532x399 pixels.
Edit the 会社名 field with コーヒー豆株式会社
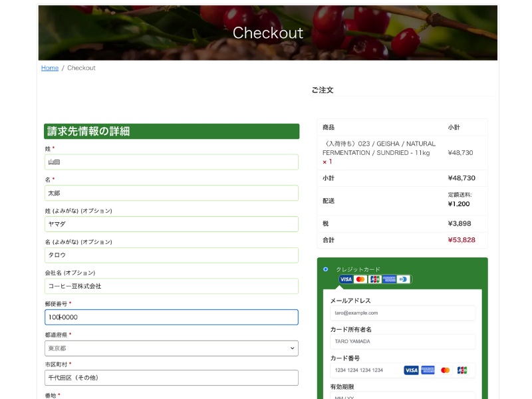[x=172, y=286]
